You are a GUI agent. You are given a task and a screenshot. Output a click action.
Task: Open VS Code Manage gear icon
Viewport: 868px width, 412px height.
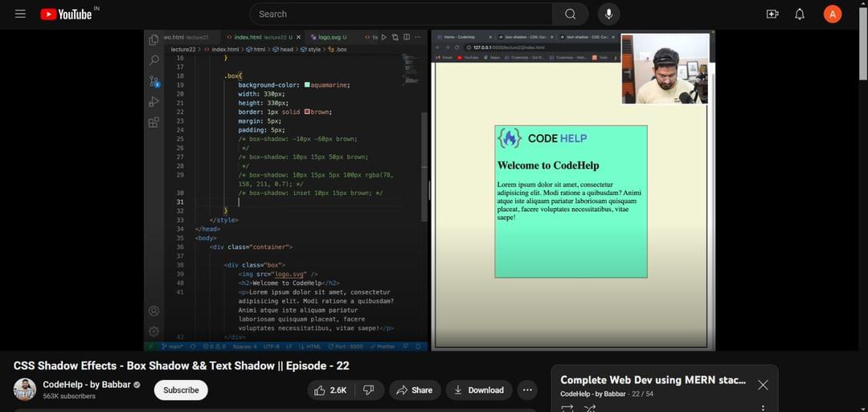(x=154, y=331)
